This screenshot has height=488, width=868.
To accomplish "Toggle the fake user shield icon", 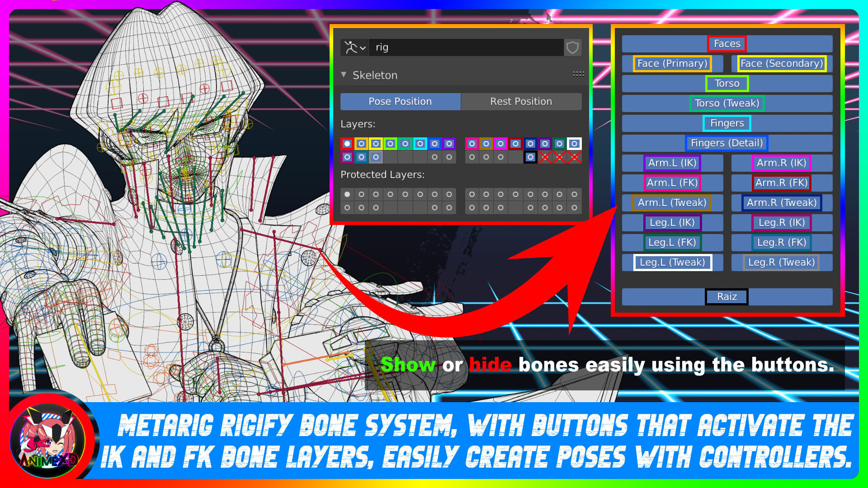I will [x=572, y=47].
